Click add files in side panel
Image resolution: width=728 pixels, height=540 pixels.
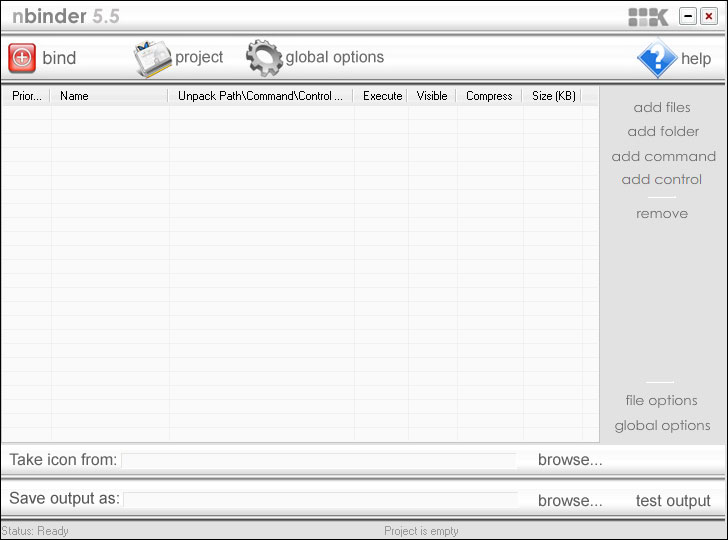click(x=662, y=107)
